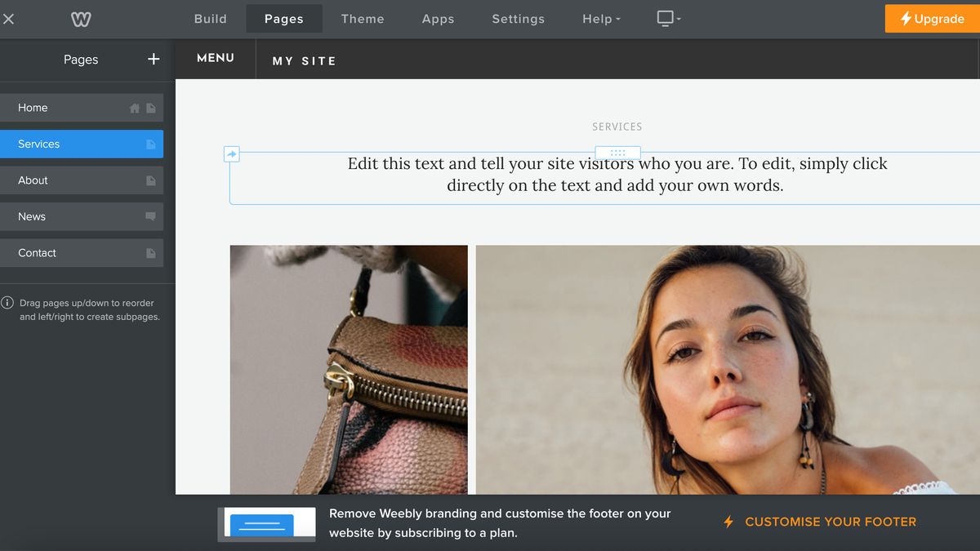
Task: Click the device preview monitor icon
Action: click(x=664, y=17)
